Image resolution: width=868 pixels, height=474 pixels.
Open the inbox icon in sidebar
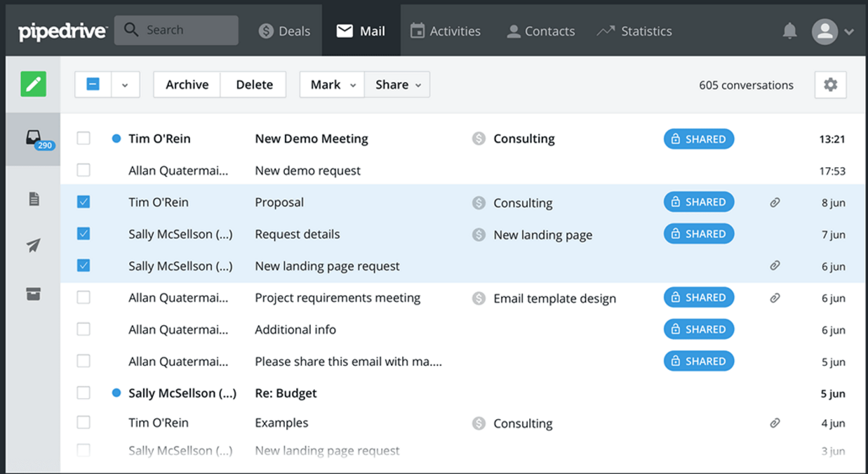click(x=34, y=138)
